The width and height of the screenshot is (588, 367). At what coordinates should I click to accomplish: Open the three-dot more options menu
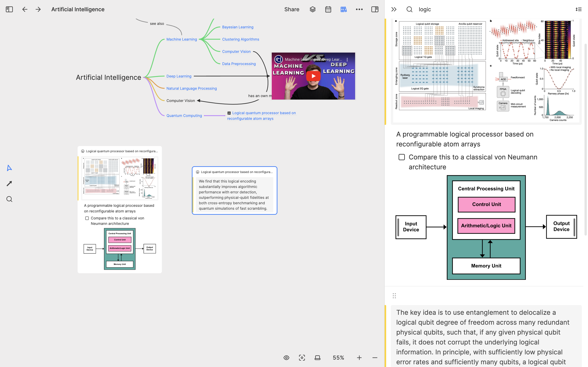pyautogui.click(x=359, y=9)
